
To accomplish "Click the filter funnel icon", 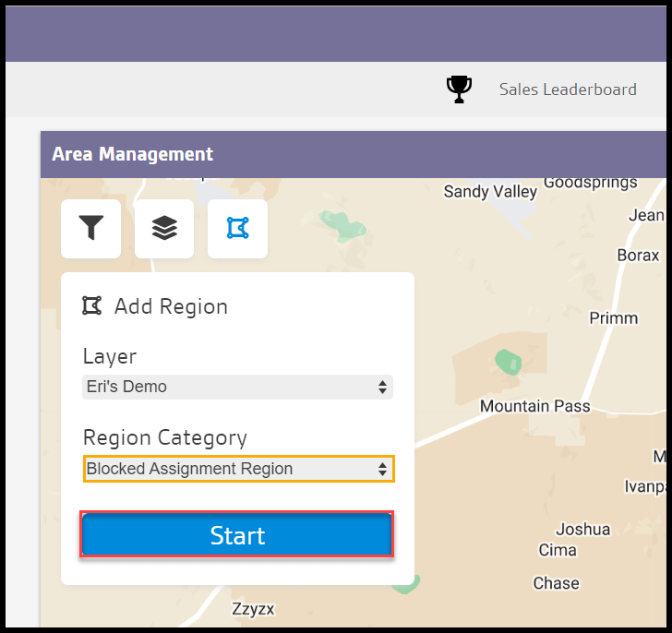I will click(90, 228).
